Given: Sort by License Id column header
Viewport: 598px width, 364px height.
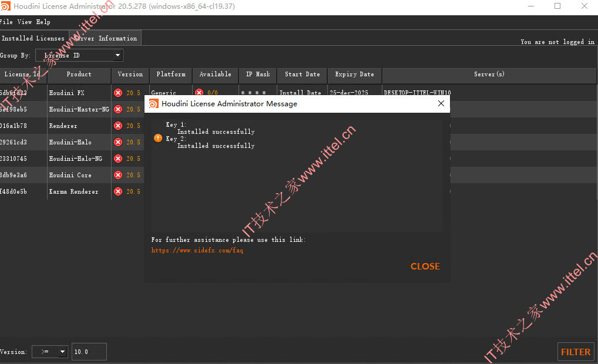Looking at the screenshot, I should tap(23, 75).
